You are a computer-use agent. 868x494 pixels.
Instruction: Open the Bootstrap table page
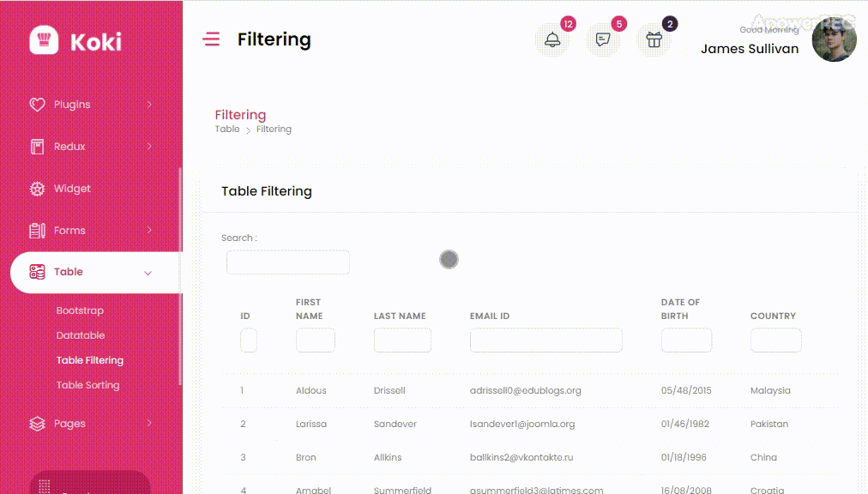80,310
